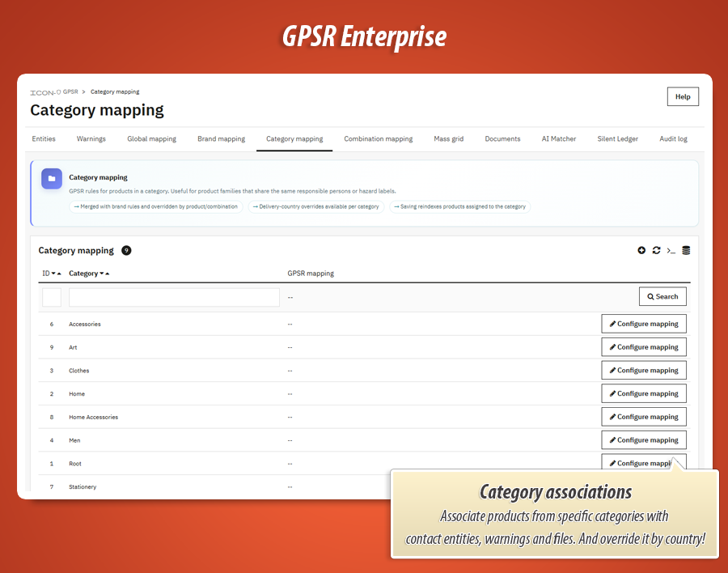Viewport: 728px width, 573px height.
Task: Click the Root category name
Action: (75, 464)
